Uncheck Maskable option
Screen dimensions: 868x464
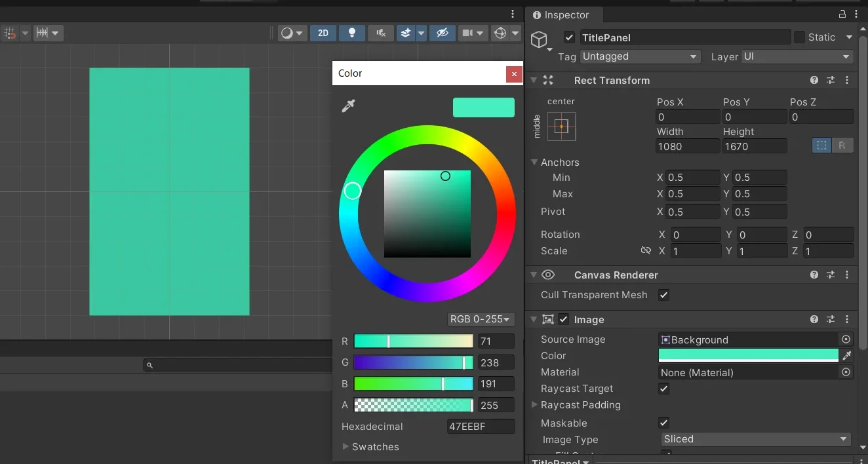[664, 423]
